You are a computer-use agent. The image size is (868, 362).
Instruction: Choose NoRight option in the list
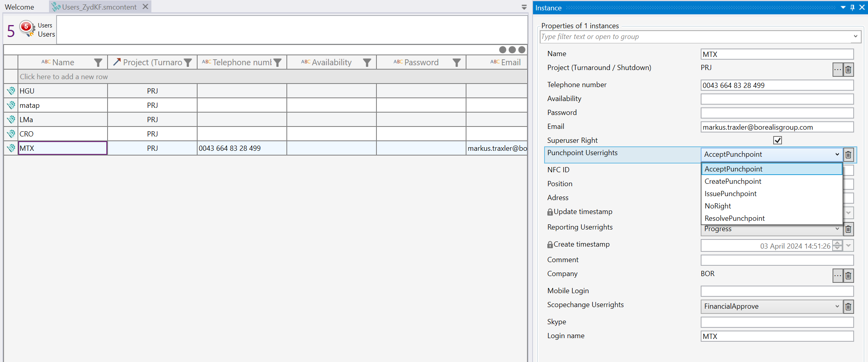tap(718, 206)
